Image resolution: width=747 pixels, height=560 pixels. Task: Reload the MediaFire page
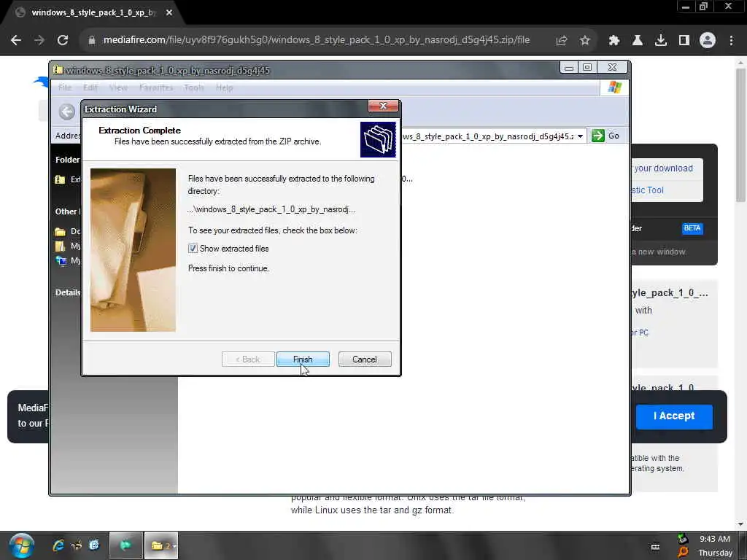[x=63, y=40]
